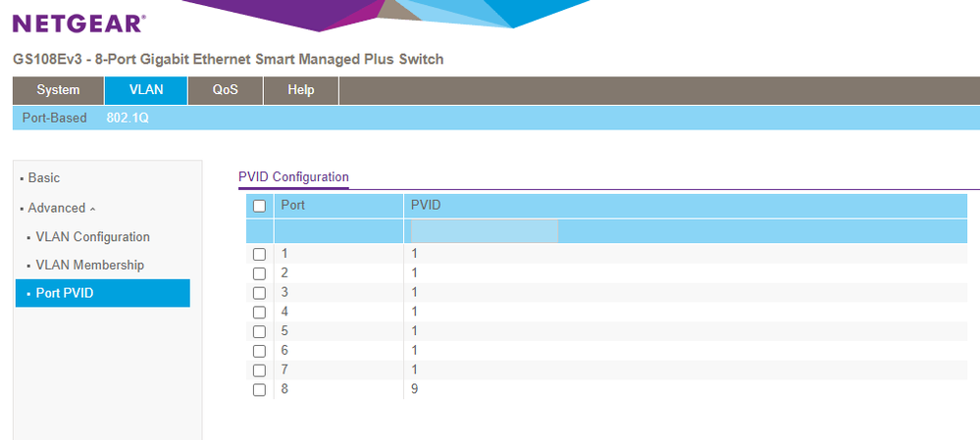980x440 pixels.
Task: Check the box for port 6
Action: click(259, 351)
